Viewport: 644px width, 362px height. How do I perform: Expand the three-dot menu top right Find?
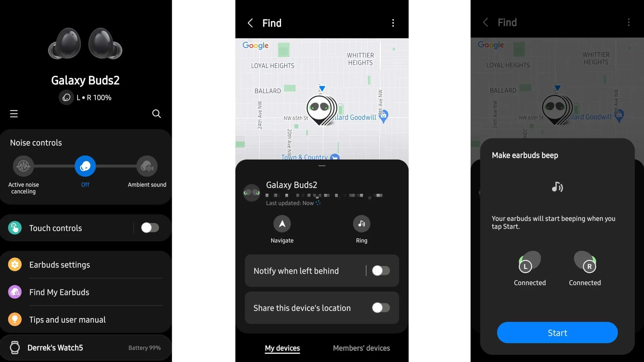[392, 22]
